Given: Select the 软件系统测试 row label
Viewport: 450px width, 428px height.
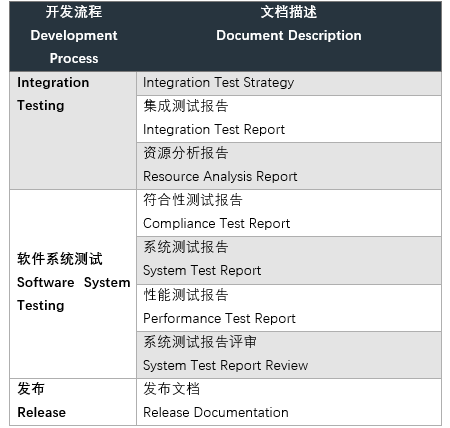Looking at the screenshot, I should tap(60, 259).
